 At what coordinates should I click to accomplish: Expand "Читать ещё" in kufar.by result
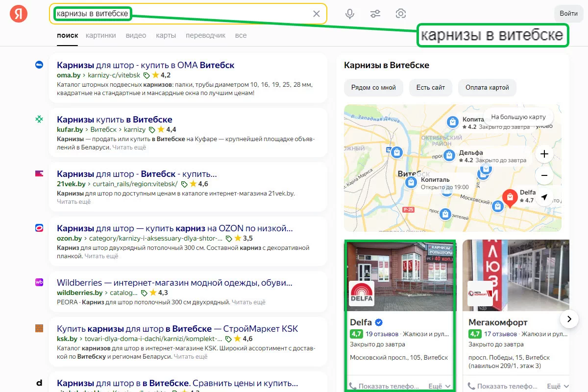[129, 147]
